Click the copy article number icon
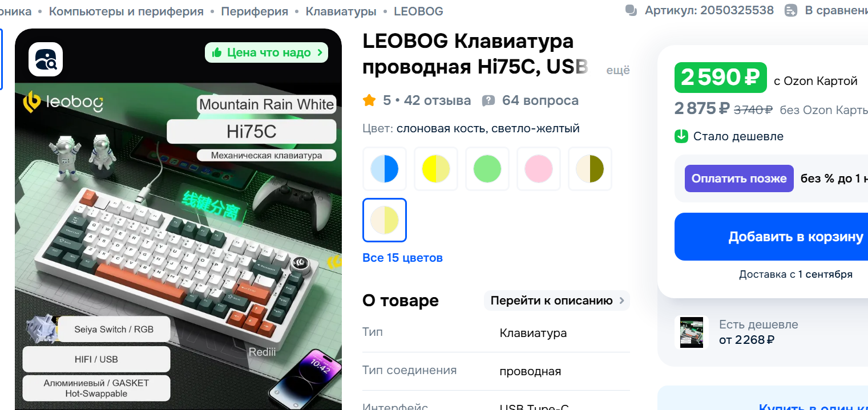The height and width of the screenshot is (410, 868). [x=631, y=10]
